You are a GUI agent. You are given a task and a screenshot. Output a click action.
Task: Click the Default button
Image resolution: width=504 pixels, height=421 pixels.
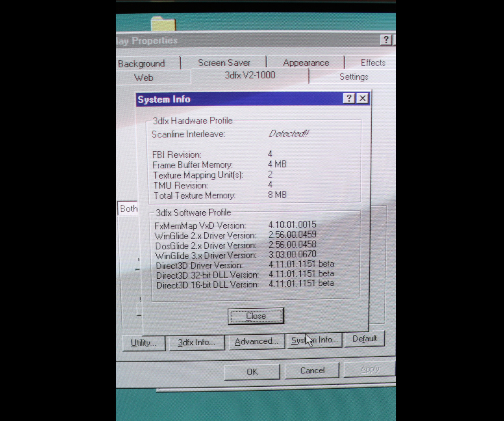click(365, 339)
